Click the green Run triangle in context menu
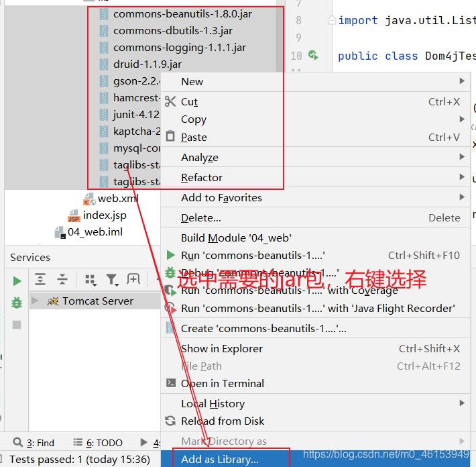Viewport: 476px width, 467px height. pyautogui.click(x=170, y=255)
